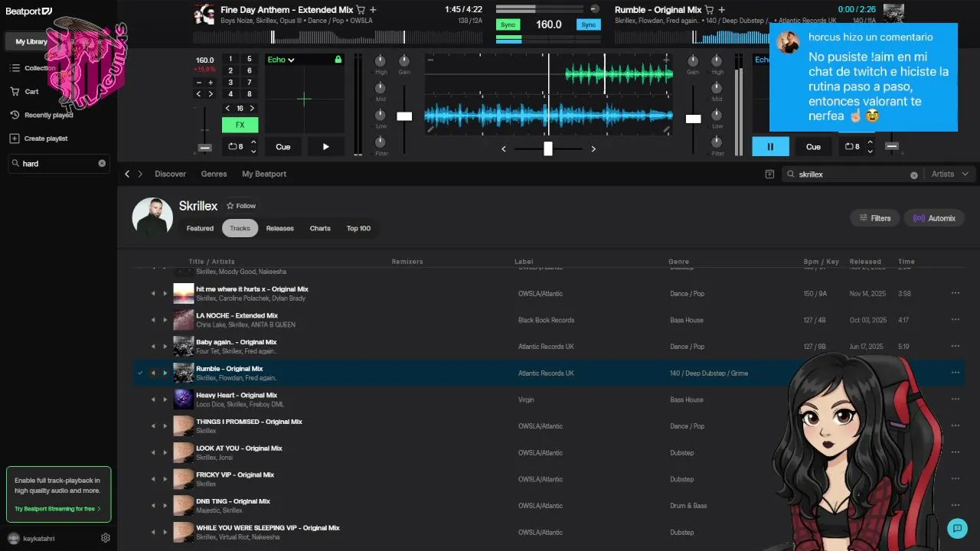
Task: Open Collection in the sidebar
Action: click(x=34, y=68)
